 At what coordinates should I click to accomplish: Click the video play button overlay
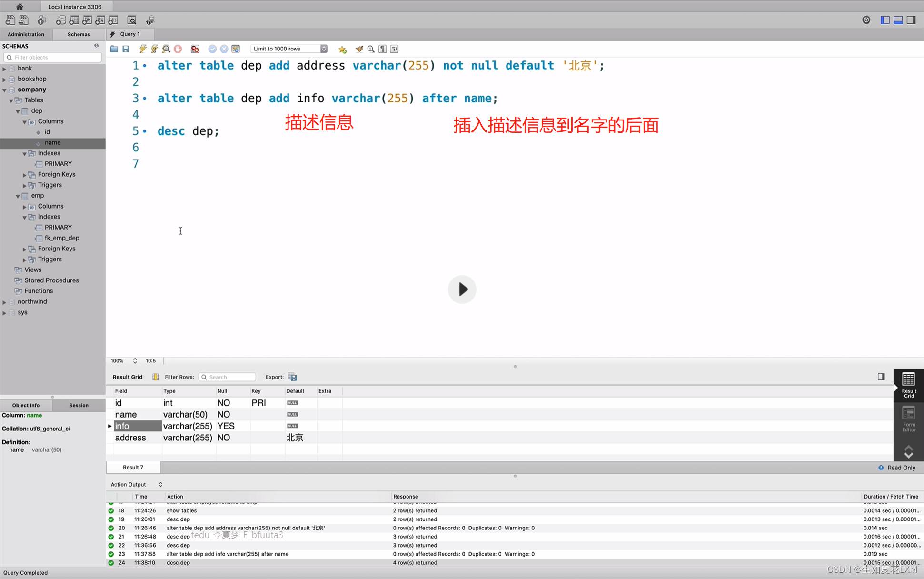click(x=462, y=289)
